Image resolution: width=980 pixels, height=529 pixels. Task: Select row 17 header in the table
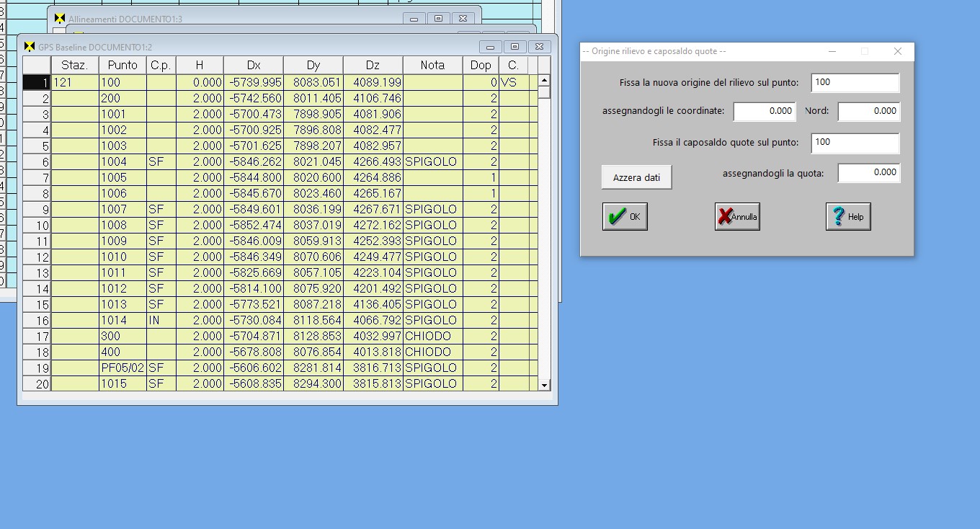click(x=37, y=337)
